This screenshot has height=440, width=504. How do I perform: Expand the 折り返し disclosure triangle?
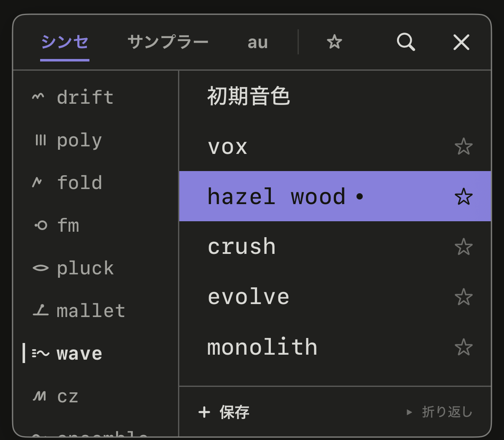pos(410,412)
